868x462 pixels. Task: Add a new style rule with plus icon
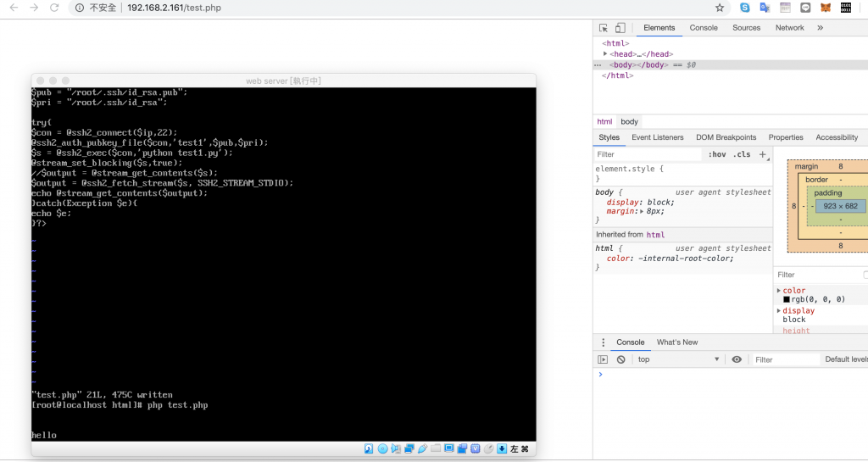click(x=762, y=154)
